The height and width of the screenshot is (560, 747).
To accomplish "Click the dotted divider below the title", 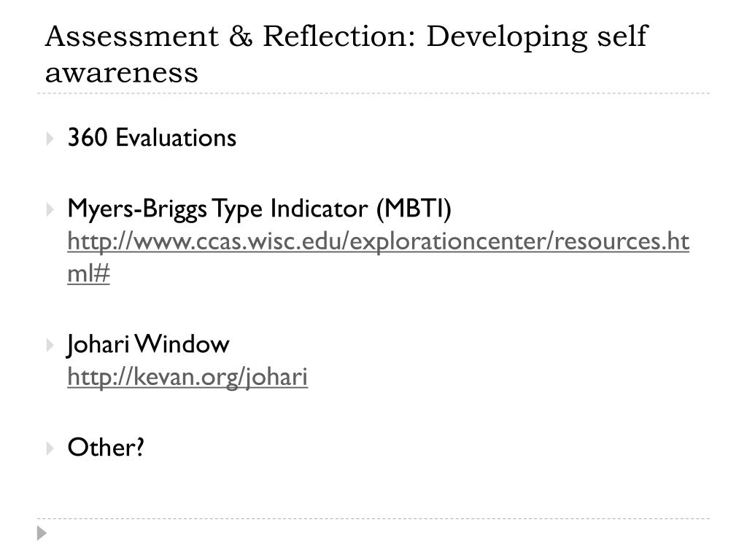I will coord(373,93).
